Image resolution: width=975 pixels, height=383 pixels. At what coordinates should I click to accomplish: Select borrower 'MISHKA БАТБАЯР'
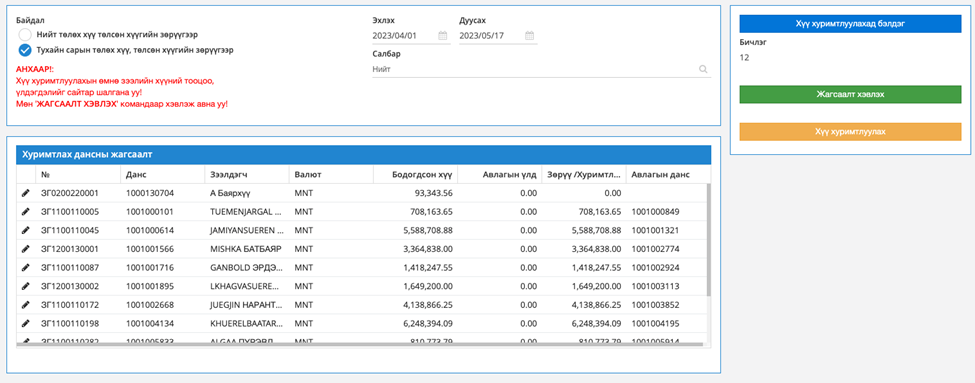click(x=247, y=249)
